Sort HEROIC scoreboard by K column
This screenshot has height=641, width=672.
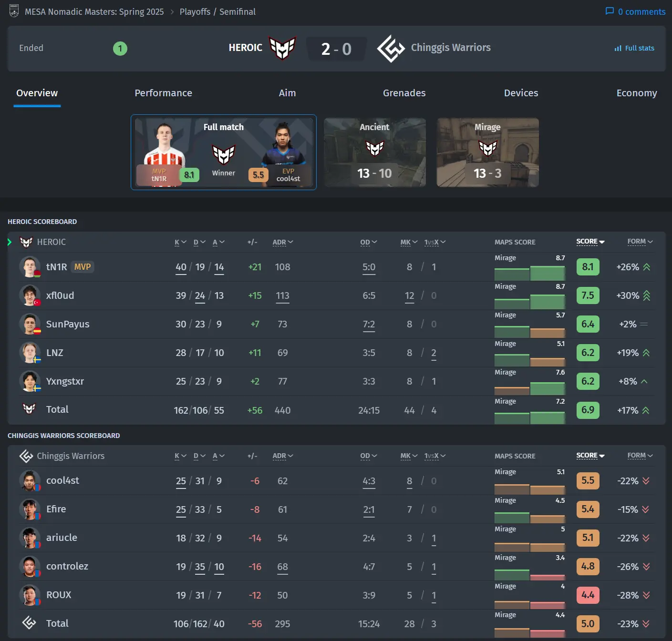click(x=180, y=242)
